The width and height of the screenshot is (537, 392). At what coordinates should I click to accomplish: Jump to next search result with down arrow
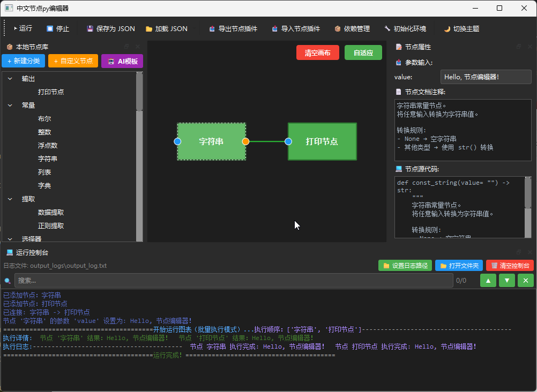[507, 281]
